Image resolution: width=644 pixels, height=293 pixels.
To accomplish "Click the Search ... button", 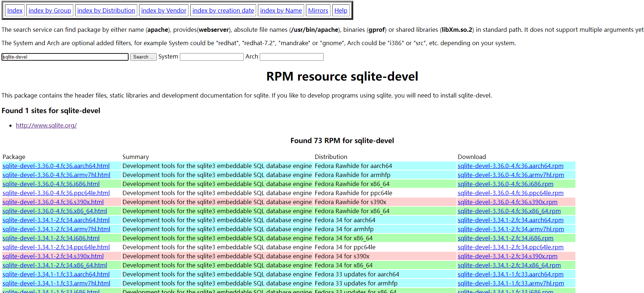I will pyautogui.click(x=143, y=57).
